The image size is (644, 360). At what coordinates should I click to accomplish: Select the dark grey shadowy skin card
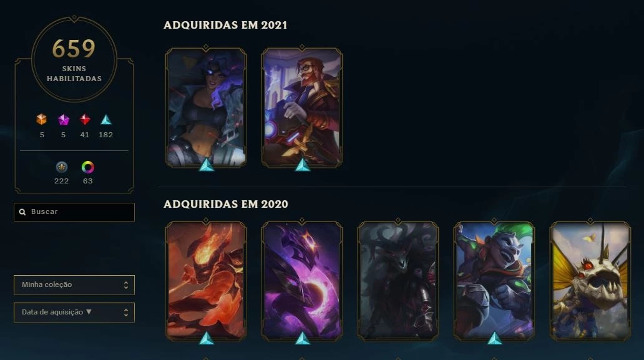coord(398,281)
